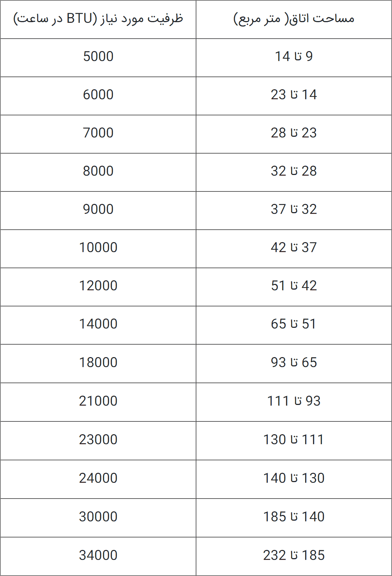Click the room area column header

click(294, 19)
